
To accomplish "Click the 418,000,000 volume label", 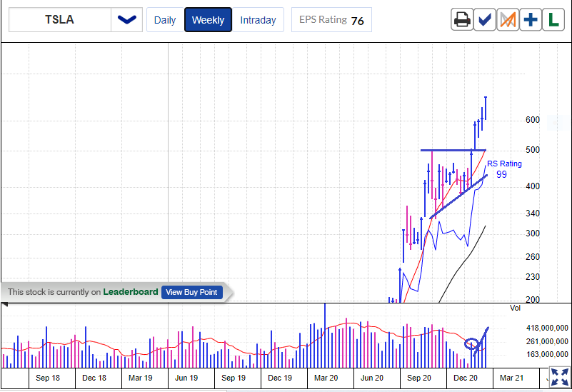I will 547,328.
